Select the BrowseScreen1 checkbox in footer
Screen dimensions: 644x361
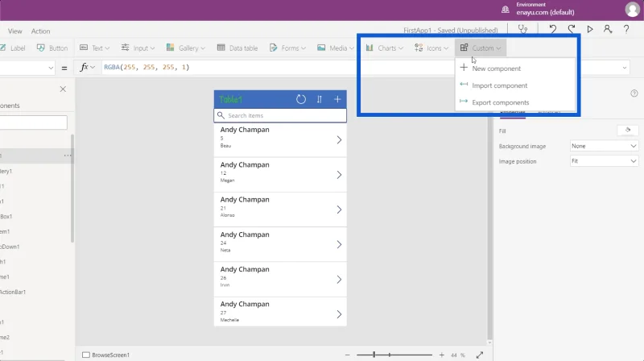point(86,355)
